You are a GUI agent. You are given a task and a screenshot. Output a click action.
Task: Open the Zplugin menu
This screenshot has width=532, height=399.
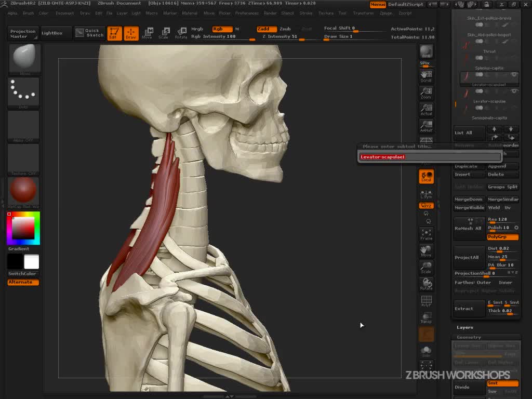point(386,13)
